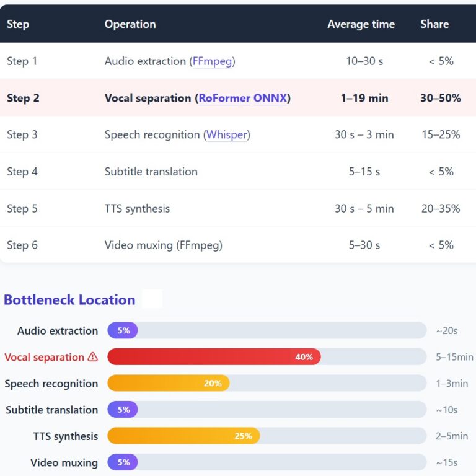Click the "~10s" duration label
The image size is (476, 476).
click(447, 410)
